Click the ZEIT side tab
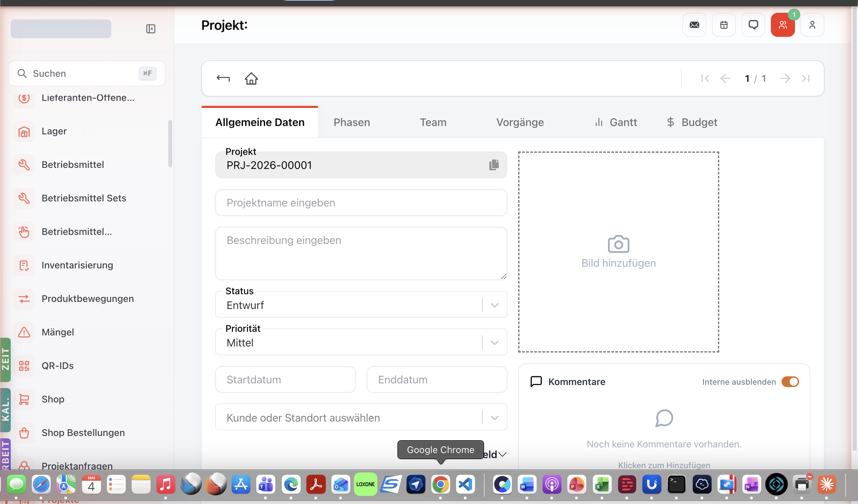 tap(5, 360)
